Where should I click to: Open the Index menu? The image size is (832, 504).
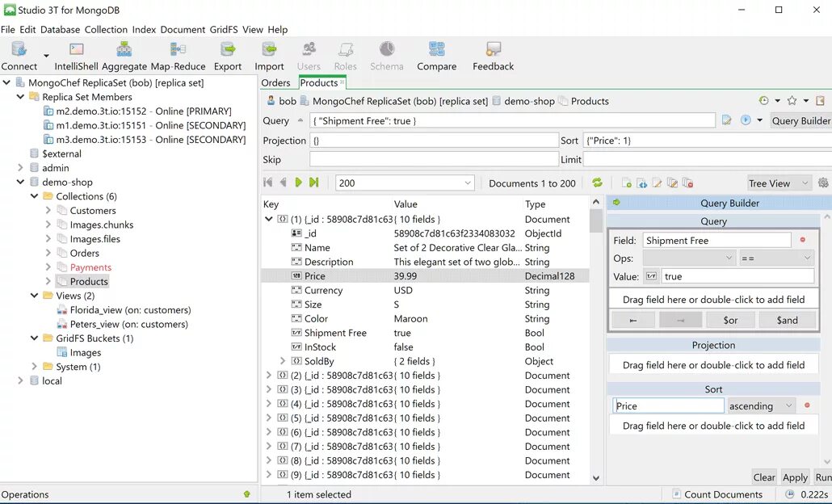[144, 30]
